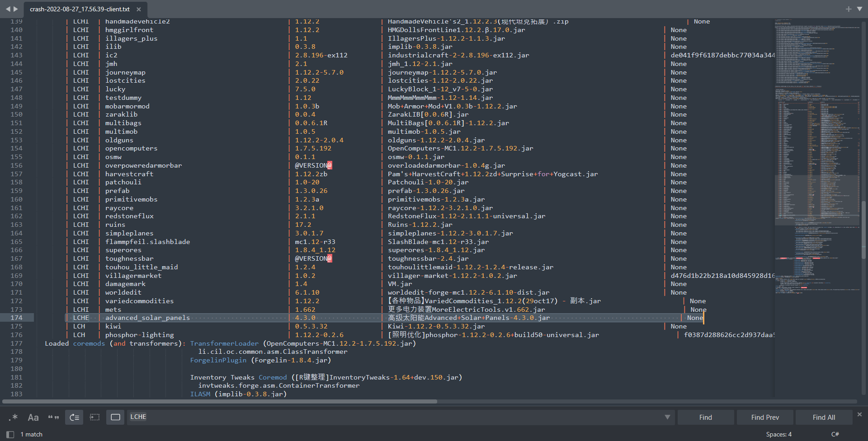
Task: Click the wrap search icon
Action: point(74,417)
